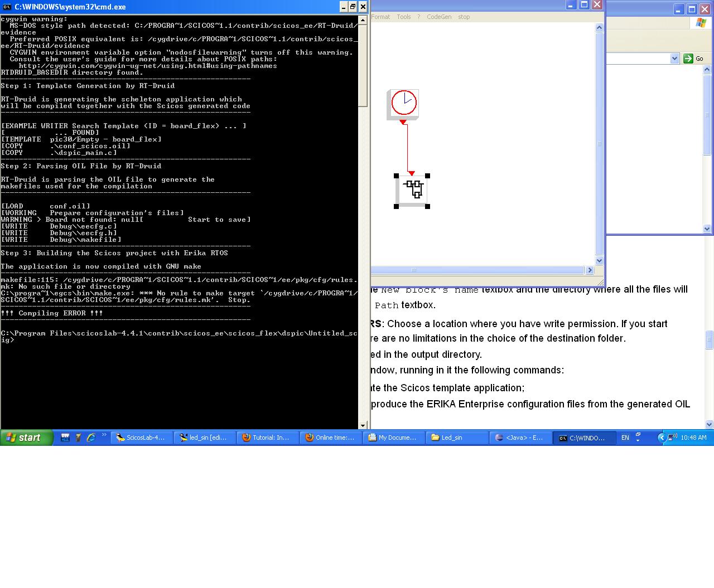Image resolution: width=714 pixels, height=588 pixels.
Task: Switch to Led_sin folder taskbar button
Action: pos(457,438)
